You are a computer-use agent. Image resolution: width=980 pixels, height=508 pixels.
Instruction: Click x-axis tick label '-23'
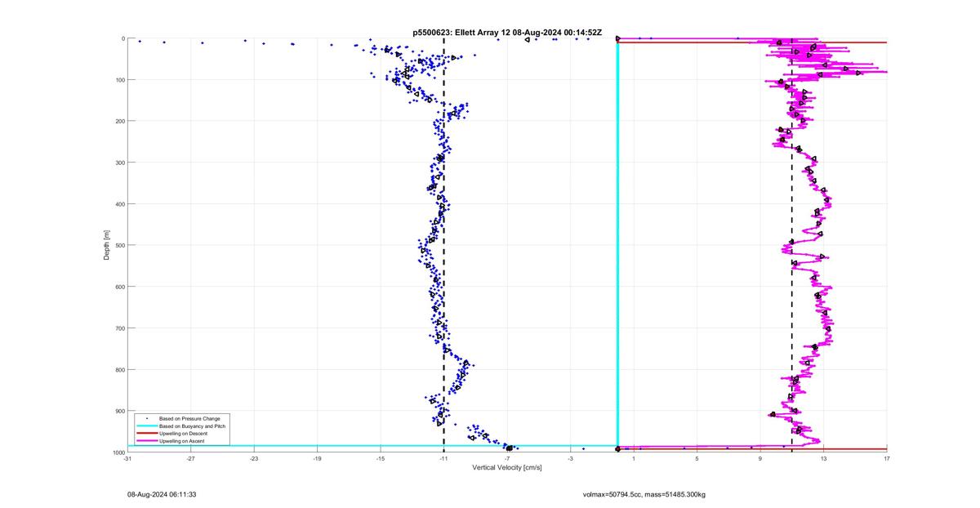(254, 458)
